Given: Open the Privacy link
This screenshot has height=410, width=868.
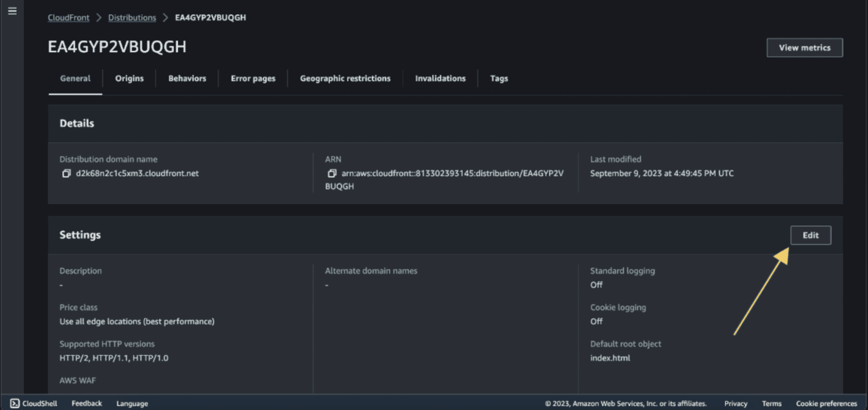Looking at the screenshot, I should pyautogui.click(x=735, y=403).
